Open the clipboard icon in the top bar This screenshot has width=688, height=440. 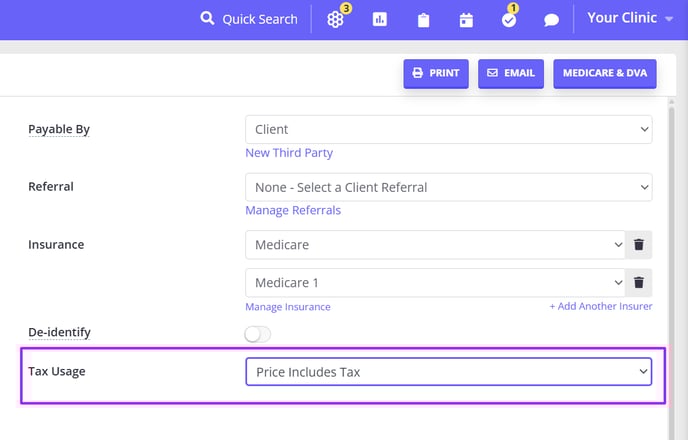(423, 20)
